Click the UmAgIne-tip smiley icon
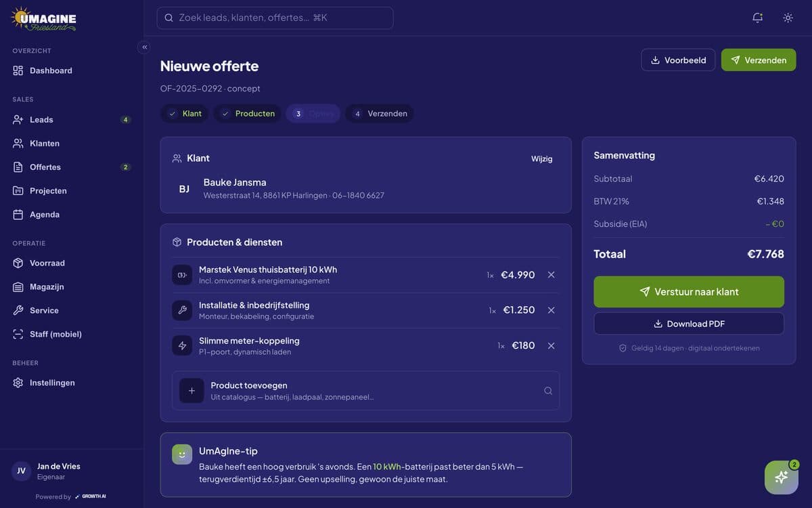 182,454
